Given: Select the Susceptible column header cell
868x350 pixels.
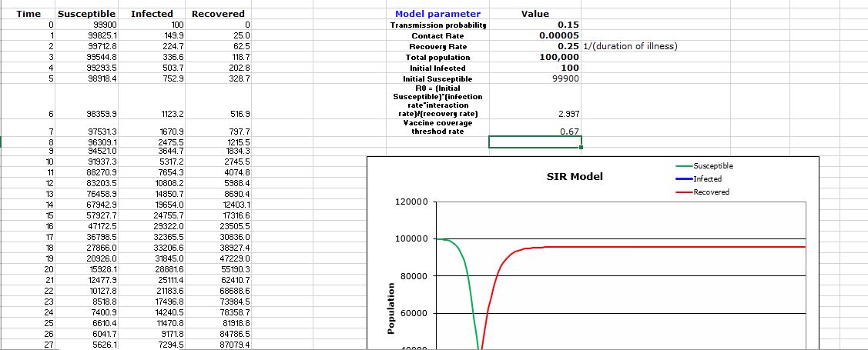Looking at the screenshot, I should pyautogui.click(x=86, y=14).
